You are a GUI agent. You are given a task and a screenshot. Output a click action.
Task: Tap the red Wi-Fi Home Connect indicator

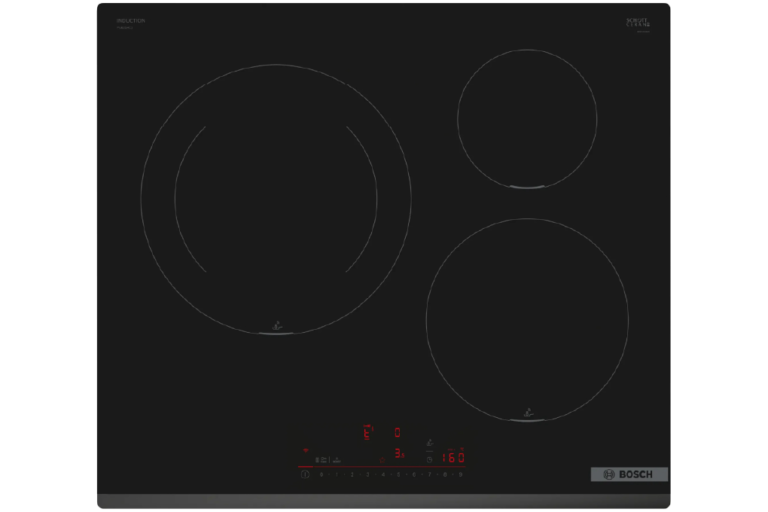point(306,450)
